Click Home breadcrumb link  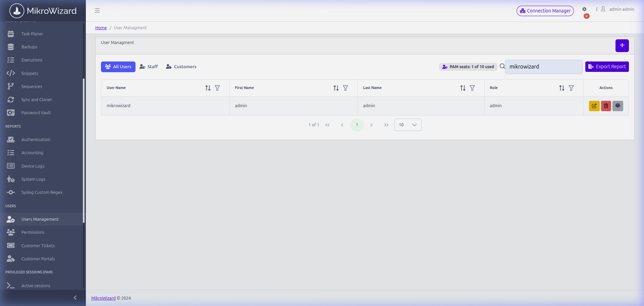point(101,28)
